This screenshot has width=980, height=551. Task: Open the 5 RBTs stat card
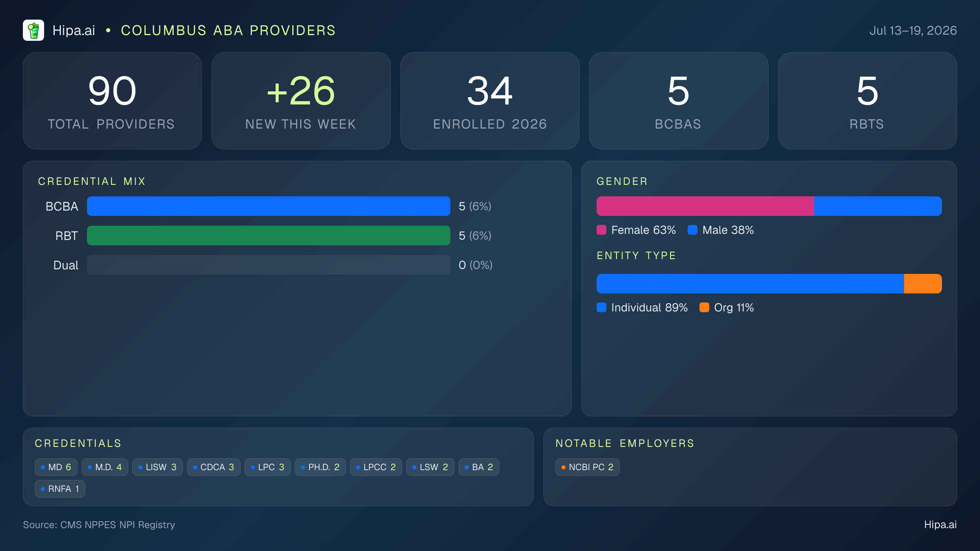coord(868,101)
